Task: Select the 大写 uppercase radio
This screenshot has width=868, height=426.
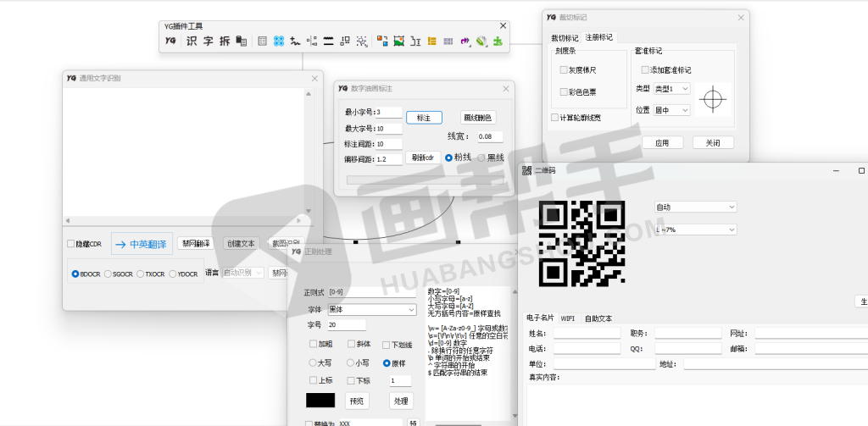Action: 313,363
